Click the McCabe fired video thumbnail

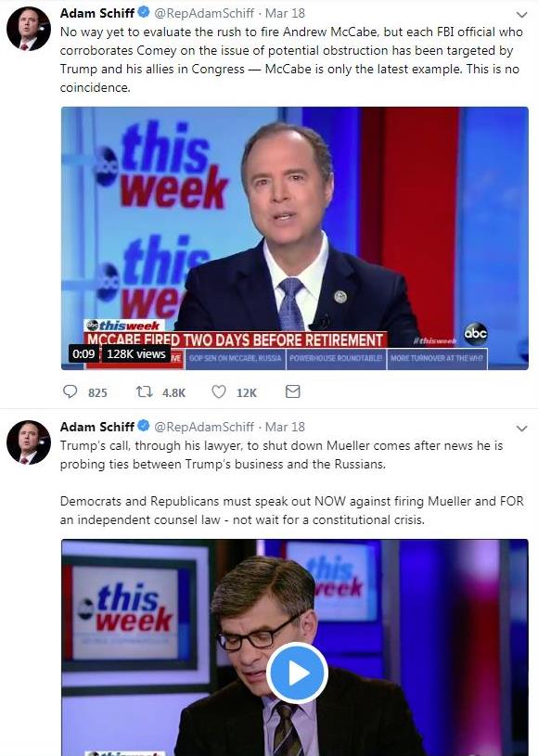(x=295, y=238)
